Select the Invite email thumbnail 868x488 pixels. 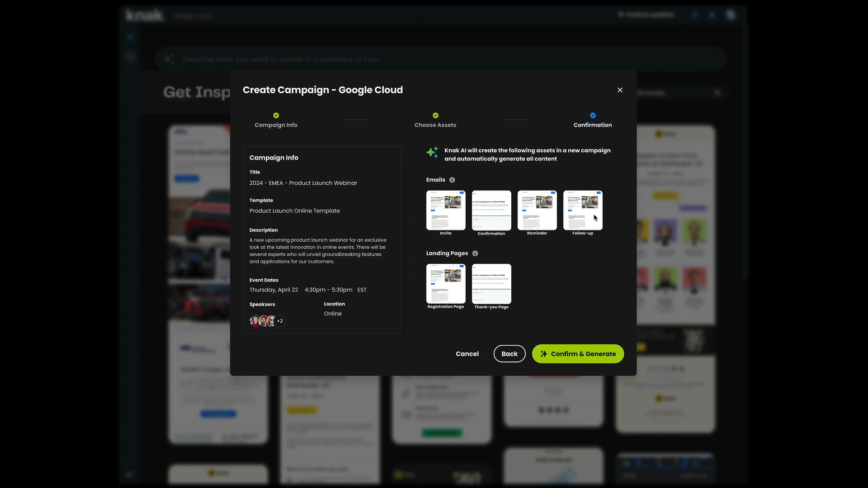tap(446, 210)
